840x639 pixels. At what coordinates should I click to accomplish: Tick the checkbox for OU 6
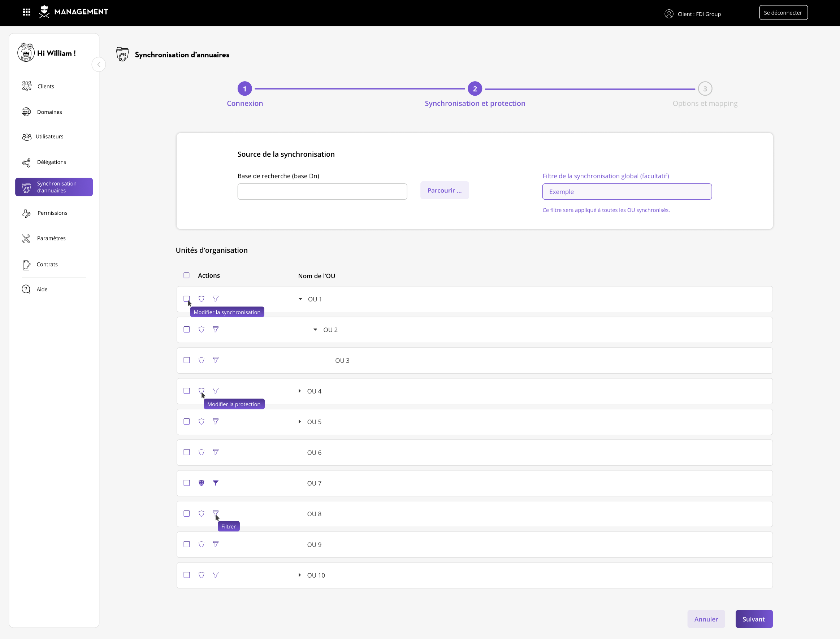187,452
